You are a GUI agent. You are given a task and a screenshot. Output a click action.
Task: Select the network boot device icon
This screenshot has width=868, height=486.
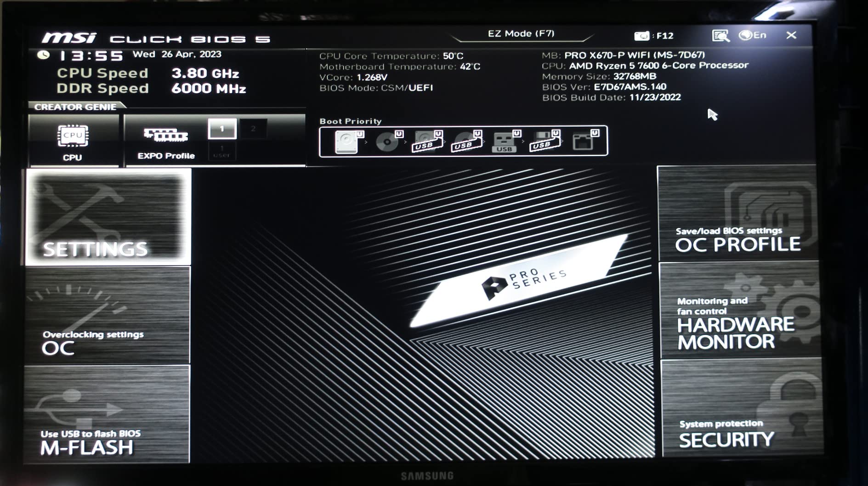pyautogui.click(x=585, y=141)
